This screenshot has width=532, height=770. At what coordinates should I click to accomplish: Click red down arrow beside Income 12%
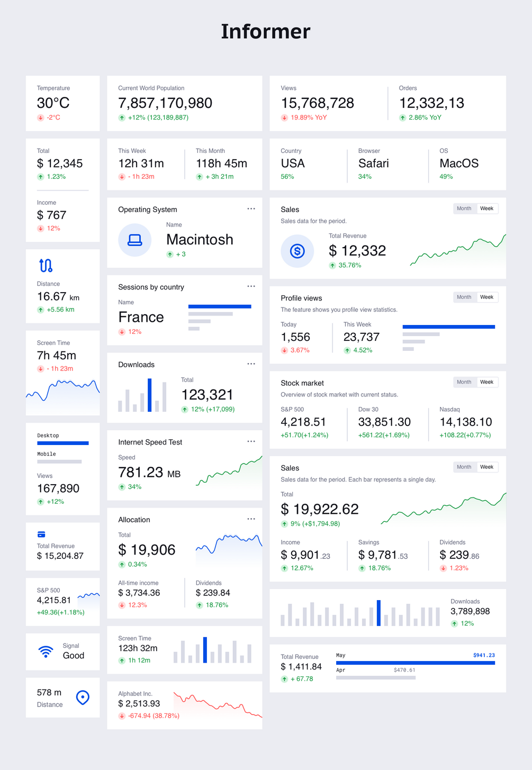pyautogui.click(x=40, y=229)
